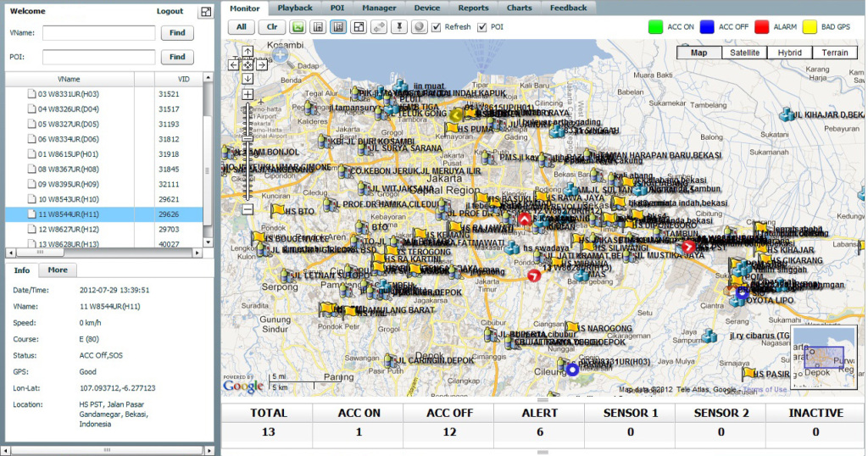Open the Playback tab
Viewport: 868px width, 456px height.
[x=295, y=8]
